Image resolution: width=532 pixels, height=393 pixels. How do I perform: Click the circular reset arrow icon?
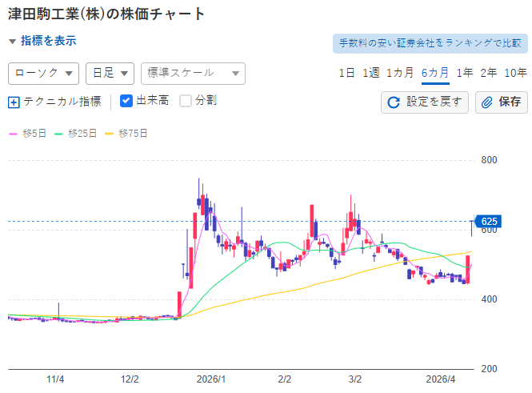(x=394, y=102)
